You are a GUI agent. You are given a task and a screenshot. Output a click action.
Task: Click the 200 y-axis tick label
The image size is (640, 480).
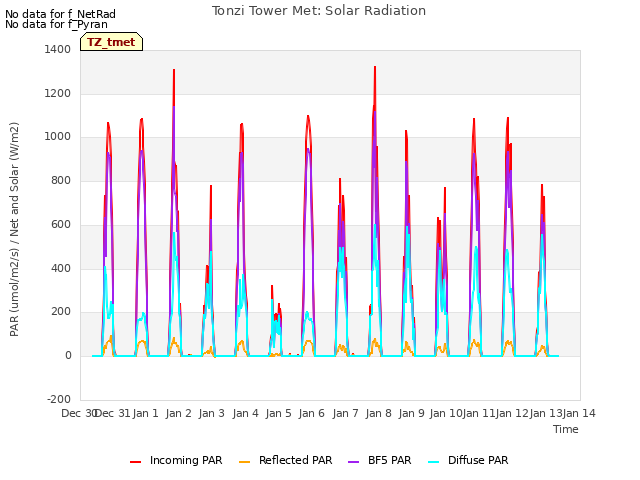pos(61,312)
